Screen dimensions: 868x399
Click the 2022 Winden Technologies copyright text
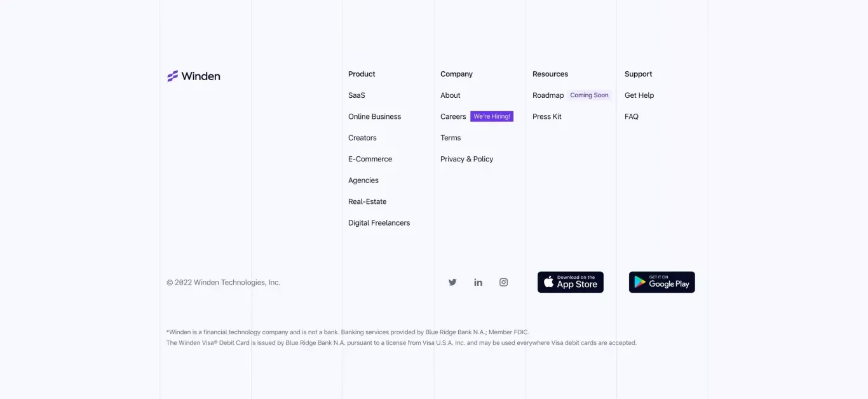click(x=223, y=282)
